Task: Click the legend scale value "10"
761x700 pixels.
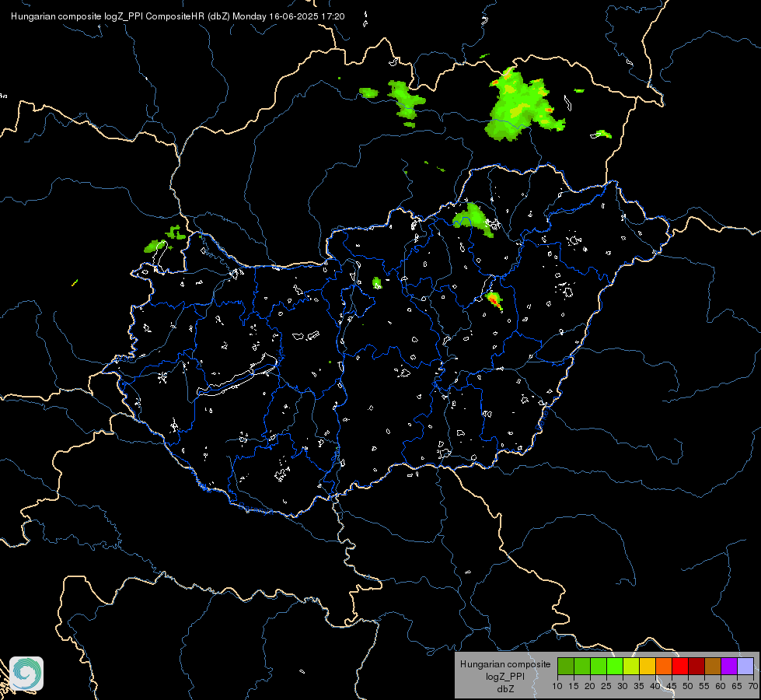Action: click(557, 686)
